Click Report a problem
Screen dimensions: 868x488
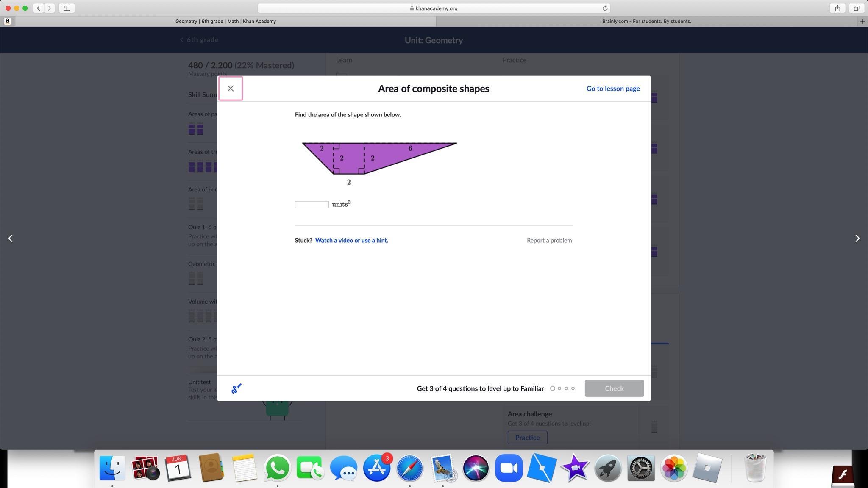[549, 240]
